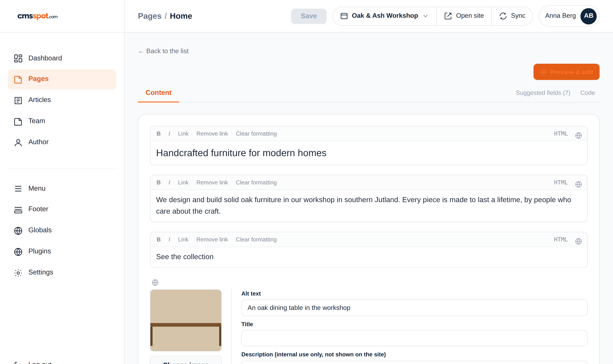
Task: Toggle Bold in the headline editor
Action: [159, 134]
